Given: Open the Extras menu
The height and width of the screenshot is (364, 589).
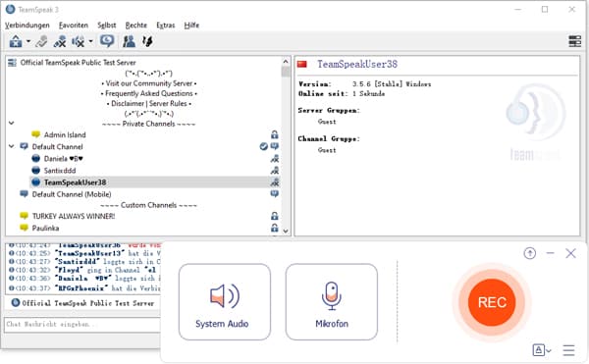Looking at the screenshot, I should [x=166, y=26].
